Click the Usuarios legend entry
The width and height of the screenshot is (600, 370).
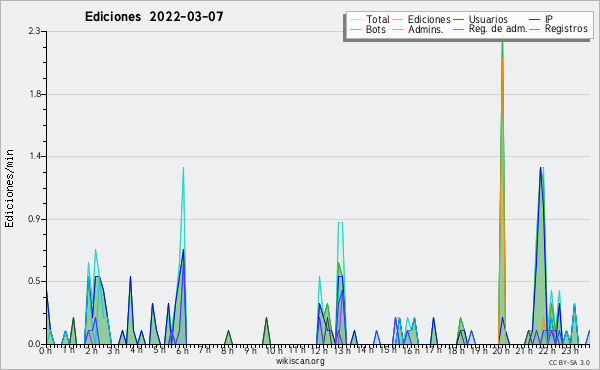point(480,19)
